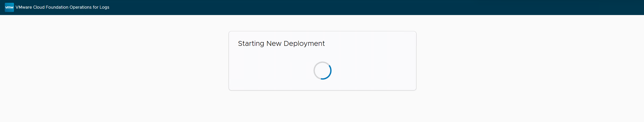Click the 'Starting New Deployment' heading
This screenshot has height=122, width=644.
(281, 44)
